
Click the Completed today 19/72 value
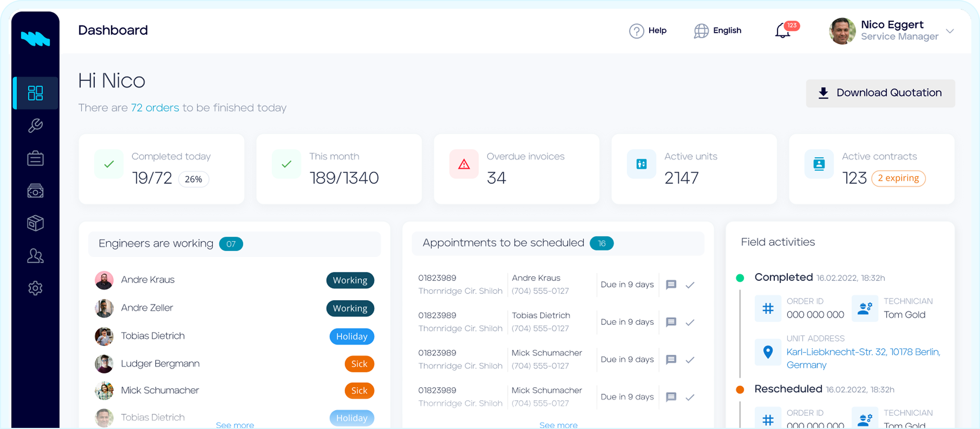[x=152, y=178]
